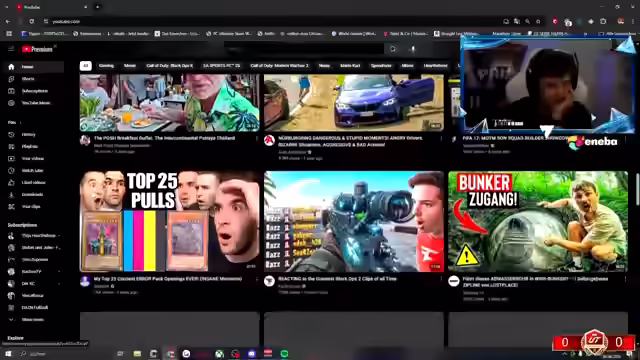Open Nürburgring Dangerous moments video title
The width and height of the screenshot is (640, 360).
coord(350,141)
